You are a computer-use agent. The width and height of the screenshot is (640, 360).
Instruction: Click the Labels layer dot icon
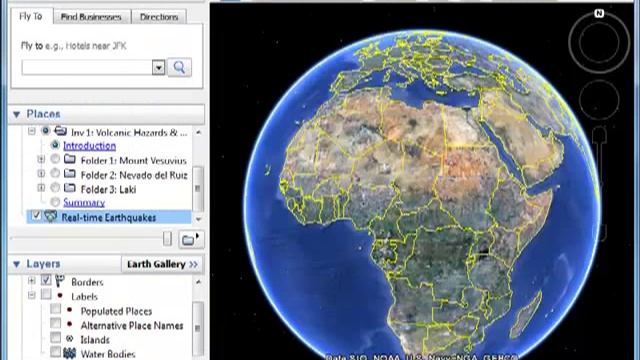pos(60,295)
